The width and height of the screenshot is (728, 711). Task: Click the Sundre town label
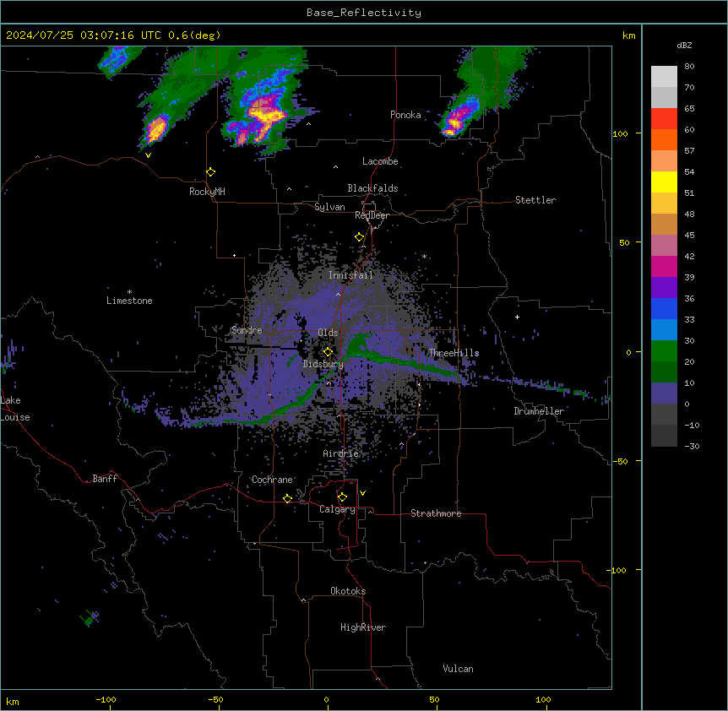pyautogui.click(x=247, y=330)
